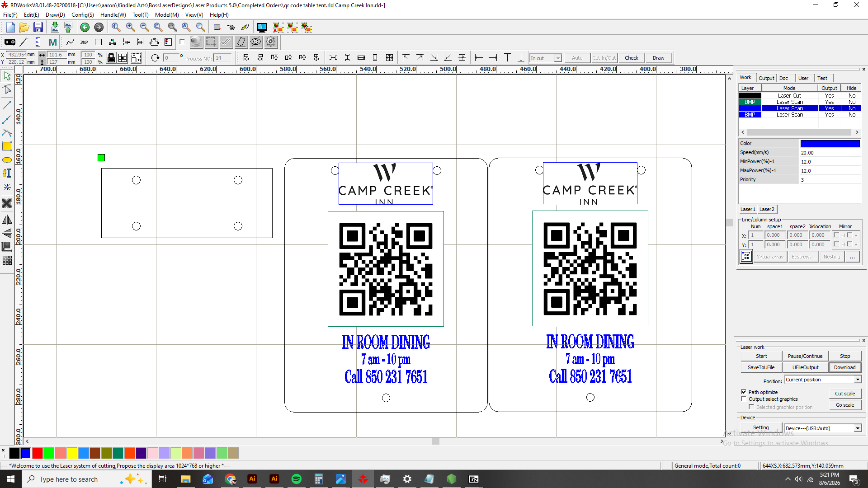The height and width of the screenshot is (488, 868).
Task: Select the black Laser Cut layer row
Action: click(799, 96)
